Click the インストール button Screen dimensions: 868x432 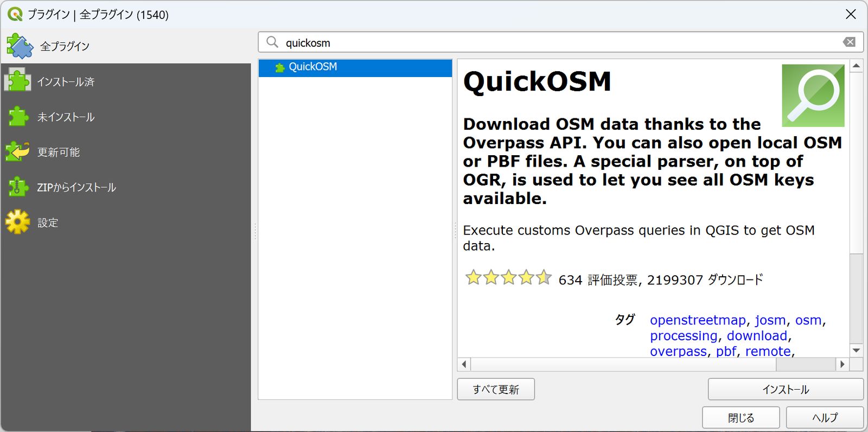pos(786,389)
